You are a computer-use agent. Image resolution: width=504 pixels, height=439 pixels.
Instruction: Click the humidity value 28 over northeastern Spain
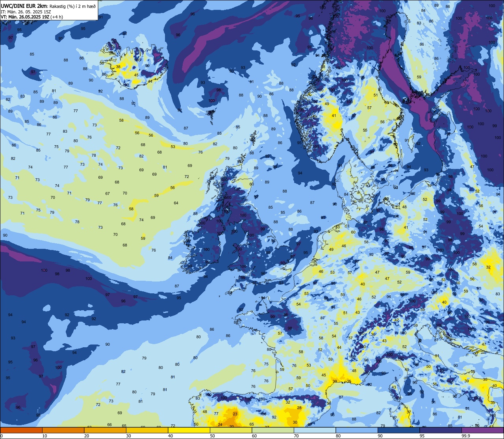pyautogui.click(x=299, y=408)
